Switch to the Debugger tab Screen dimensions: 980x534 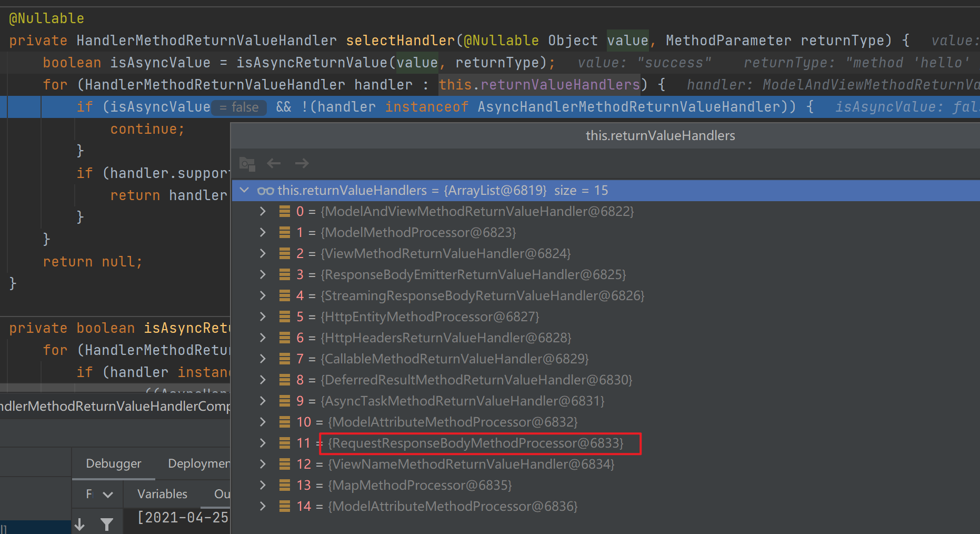tap(113, 463)
